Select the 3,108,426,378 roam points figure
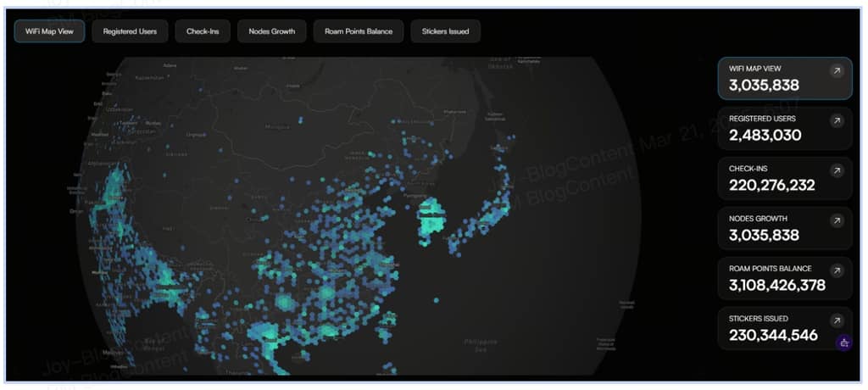This screenshot has height=390, width=868. (777, 285)
